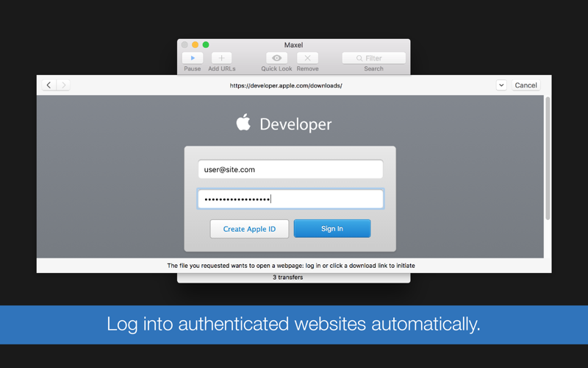
Task: Click the password field
Action: tap(290, 199)
